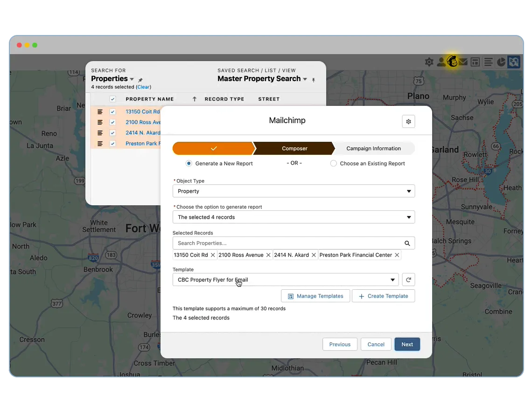The image size is (532, 404).
Task: Toggle the select-all checkbox in header
Action: [x=112, y=99]
